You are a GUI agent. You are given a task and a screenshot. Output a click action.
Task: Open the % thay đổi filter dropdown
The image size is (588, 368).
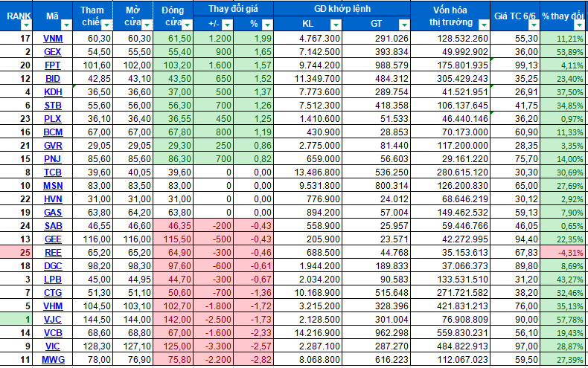(x=579, y=25)
